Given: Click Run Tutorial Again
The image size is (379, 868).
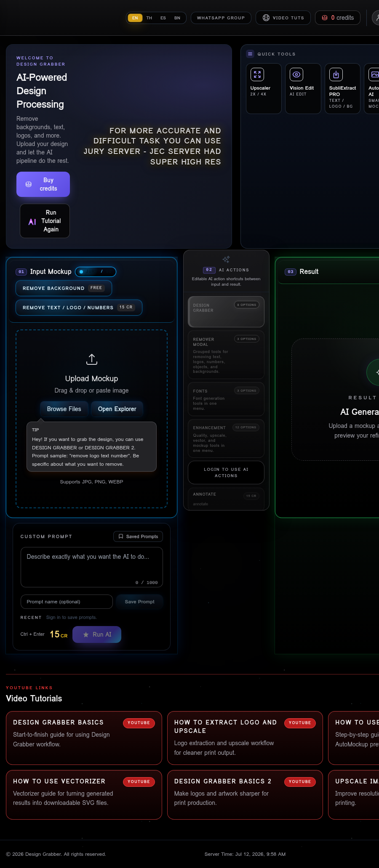Looking at the screenshot, I should (x=45, y=221).
